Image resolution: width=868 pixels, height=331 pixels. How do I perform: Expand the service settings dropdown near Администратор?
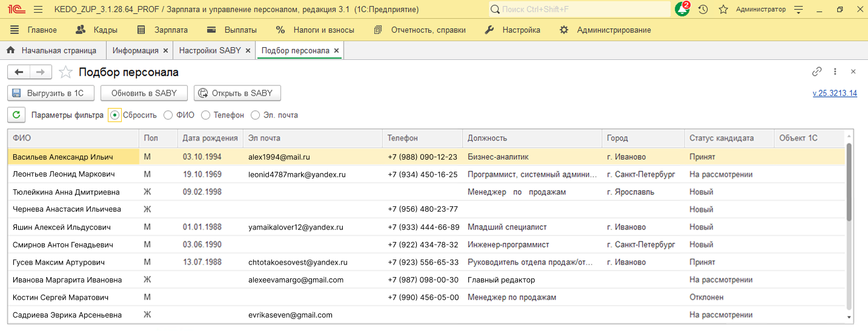[x=799, y=10]
